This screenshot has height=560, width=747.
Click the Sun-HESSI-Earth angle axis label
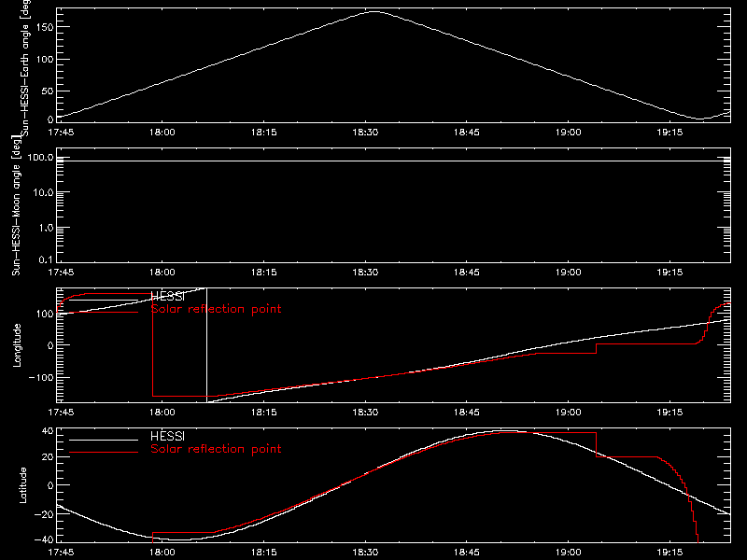tap(25, 67)
